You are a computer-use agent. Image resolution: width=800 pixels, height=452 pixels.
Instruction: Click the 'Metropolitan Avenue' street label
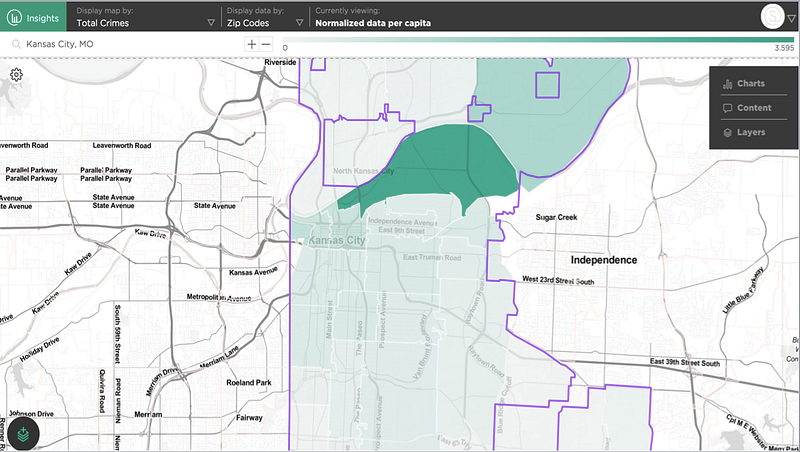click(x=219, y=297)
